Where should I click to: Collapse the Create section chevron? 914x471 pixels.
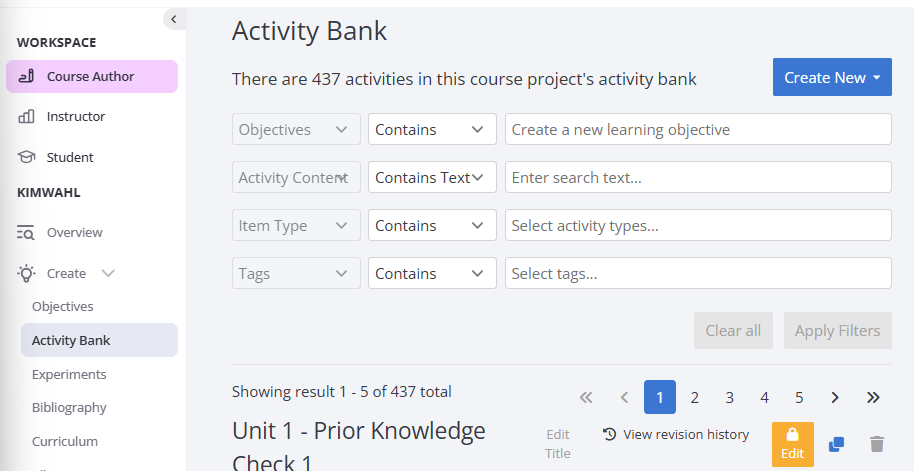[x=108, y=273]
